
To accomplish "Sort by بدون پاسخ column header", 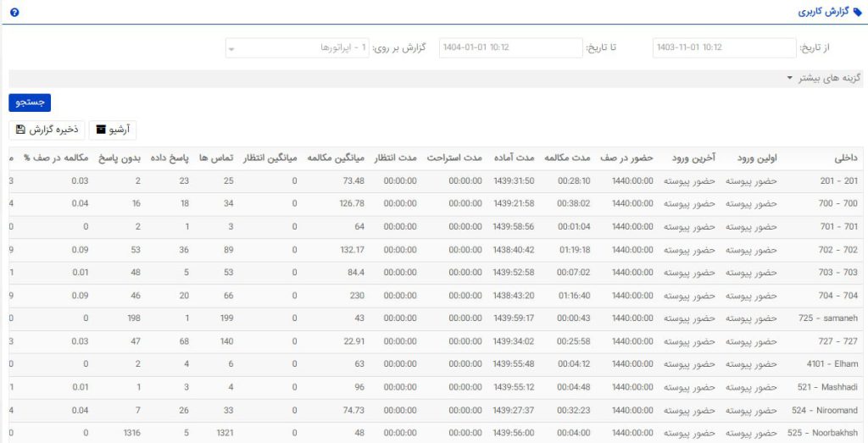I will pos(120,158).
